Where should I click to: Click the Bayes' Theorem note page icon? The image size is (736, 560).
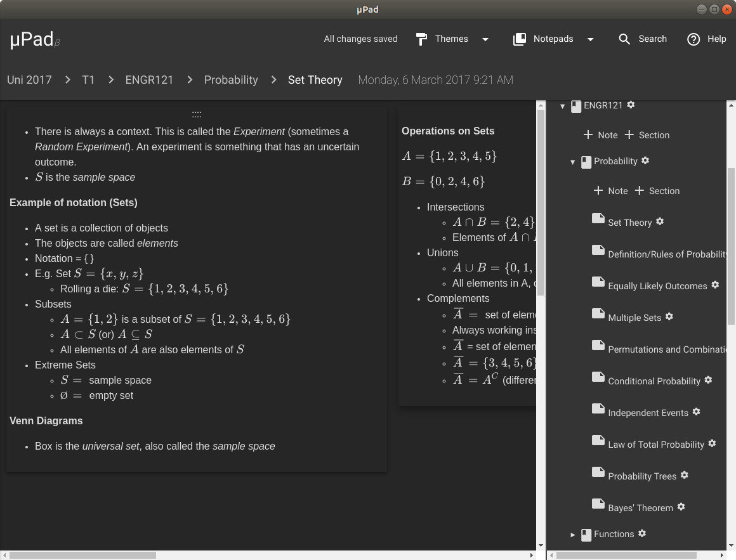[x=598, y=504]
